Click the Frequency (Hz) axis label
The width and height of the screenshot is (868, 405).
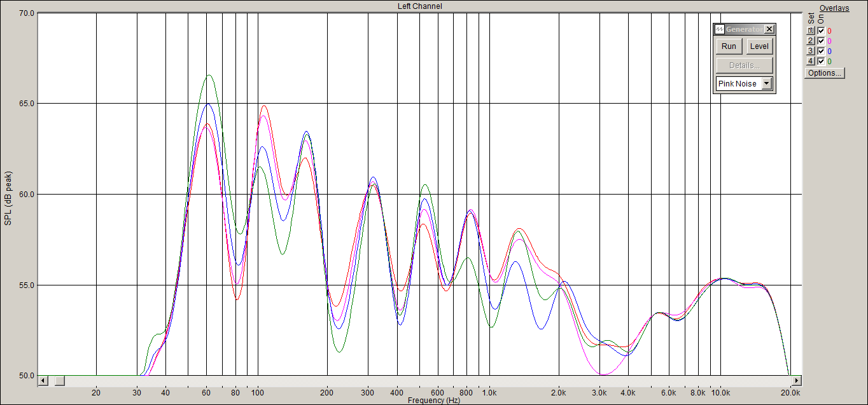tap(434, 401)
